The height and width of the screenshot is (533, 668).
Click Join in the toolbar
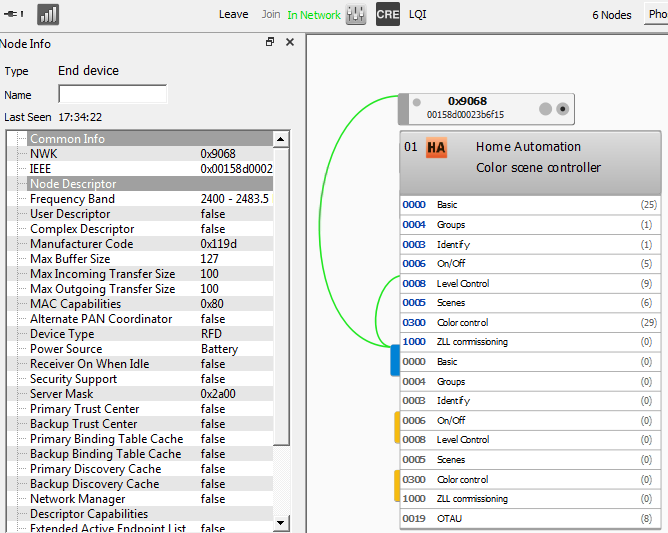pyautogui.click(x=271, y=14)
